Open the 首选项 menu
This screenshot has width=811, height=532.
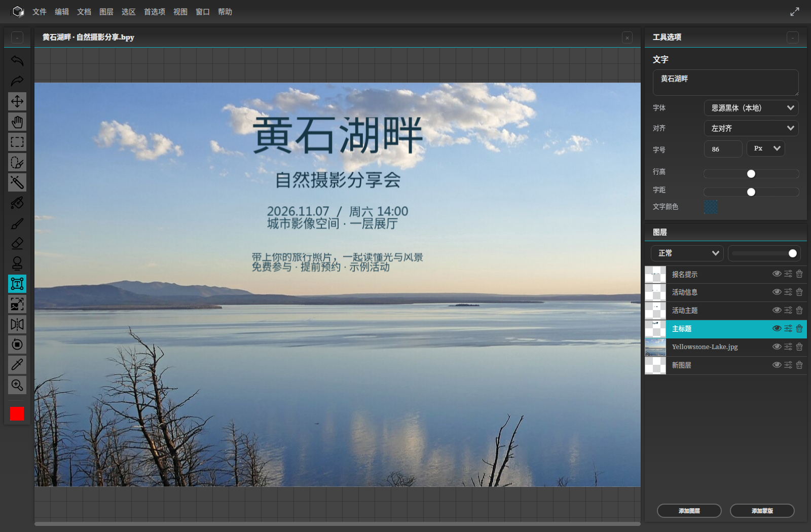click(154, 12)
